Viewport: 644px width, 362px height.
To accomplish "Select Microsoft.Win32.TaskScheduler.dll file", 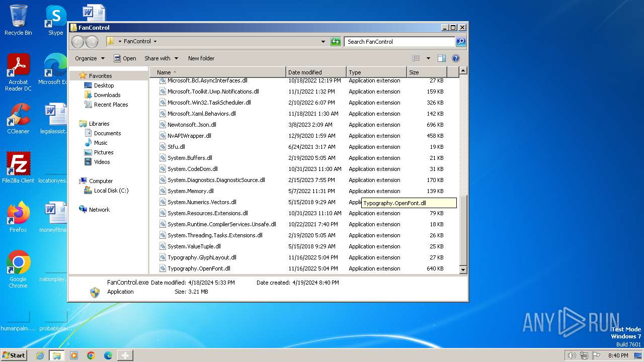I will 209,103.
